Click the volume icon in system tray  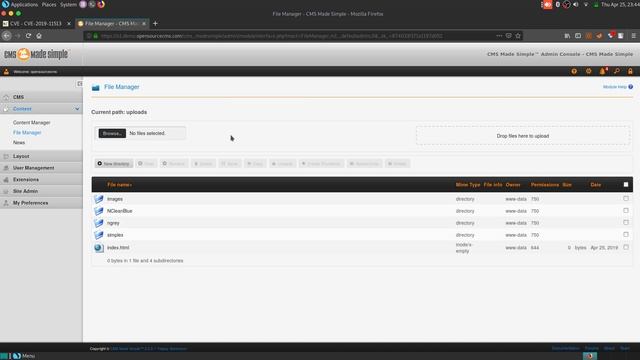(576, 4)
